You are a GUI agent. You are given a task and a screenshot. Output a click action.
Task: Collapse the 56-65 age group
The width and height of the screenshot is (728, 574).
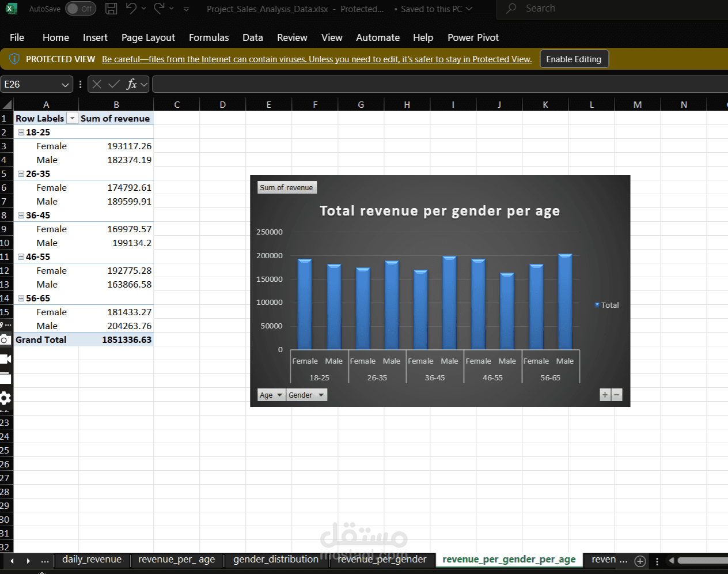coord(21,298)
